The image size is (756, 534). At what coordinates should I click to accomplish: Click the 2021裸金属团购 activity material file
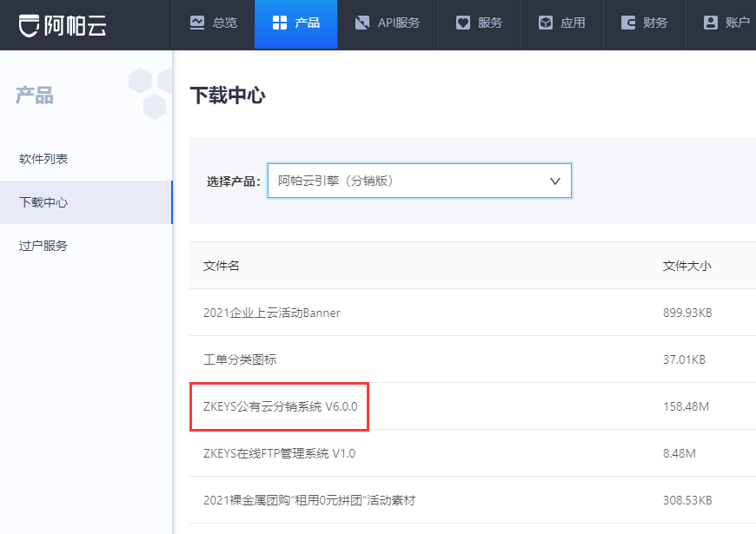[309, 500]
